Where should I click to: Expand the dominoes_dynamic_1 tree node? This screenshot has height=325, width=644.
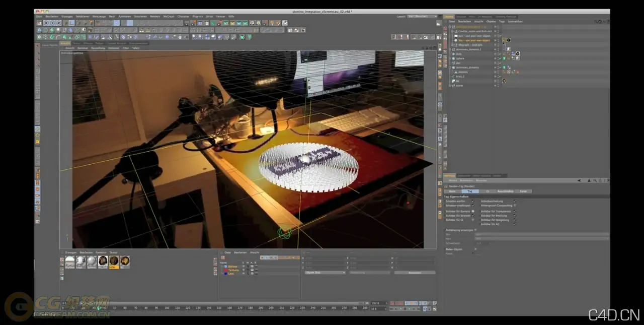pos(450,49)
